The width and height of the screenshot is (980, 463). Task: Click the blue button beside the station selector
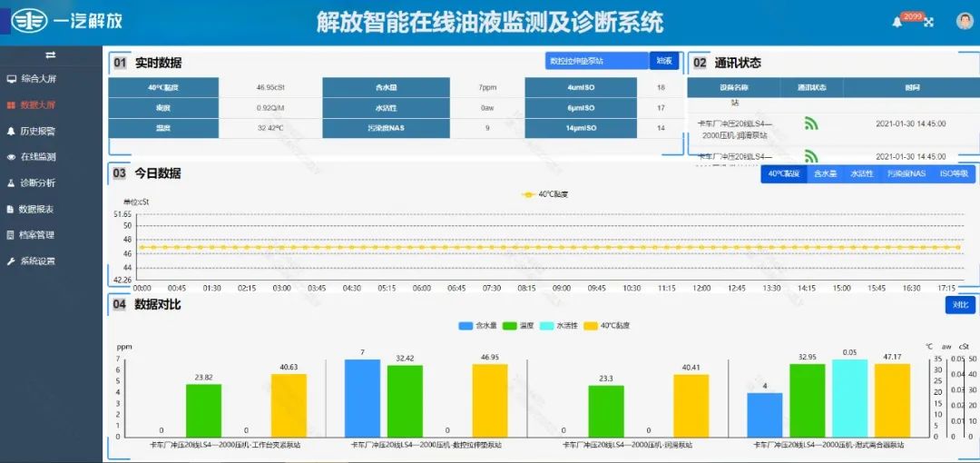664,61
